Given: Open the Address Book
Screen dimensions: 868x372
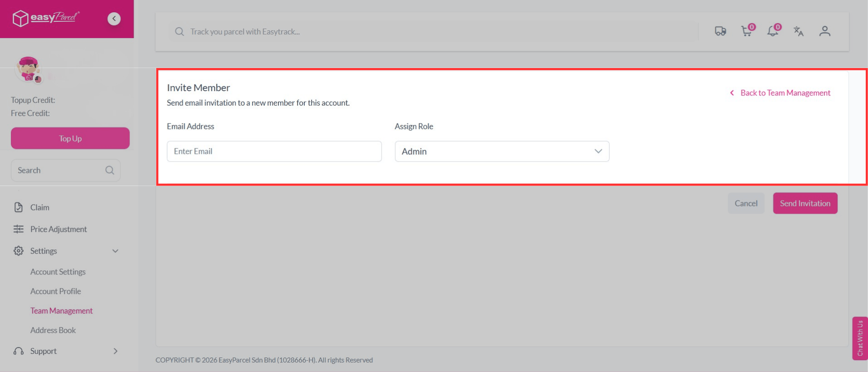Looking at the screenshot, I should click(x=53, y=330).
